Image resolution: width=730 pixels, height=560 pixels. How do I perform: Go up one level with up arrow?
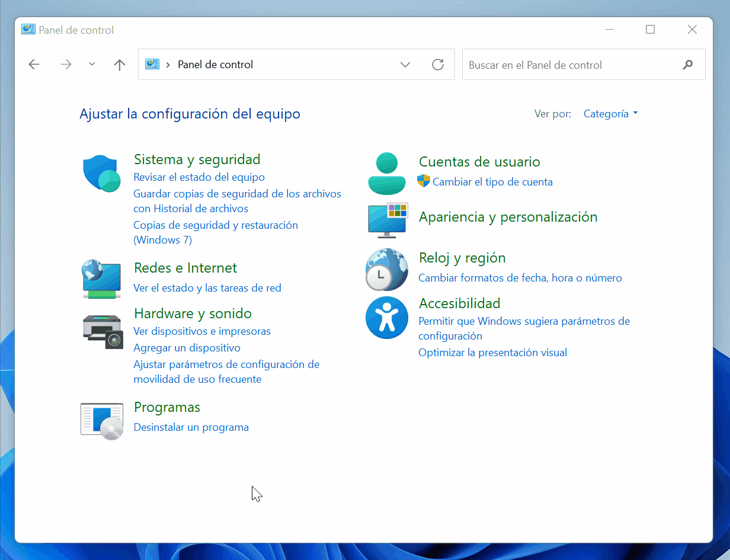[x=120, y=65]
